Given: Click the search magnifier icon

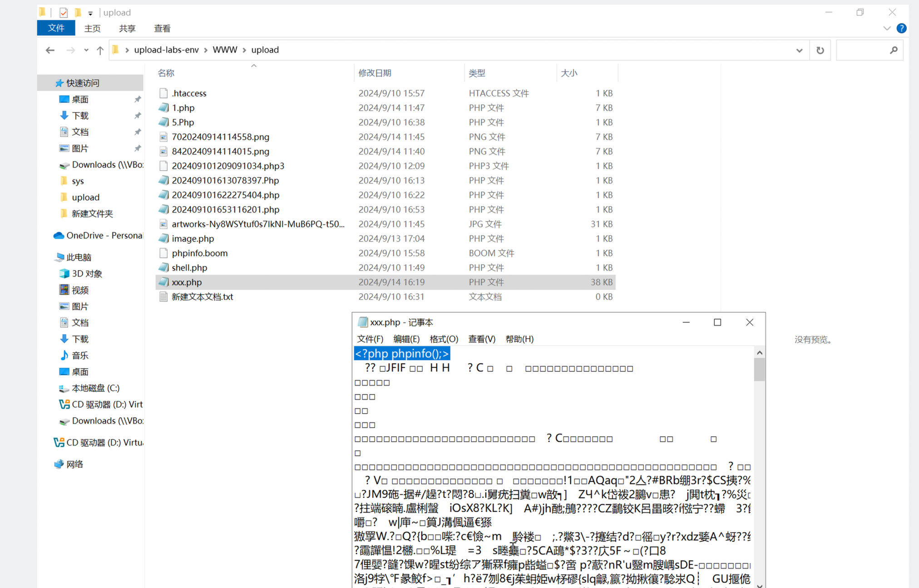Looking at the screenshot, I should 893,50.
